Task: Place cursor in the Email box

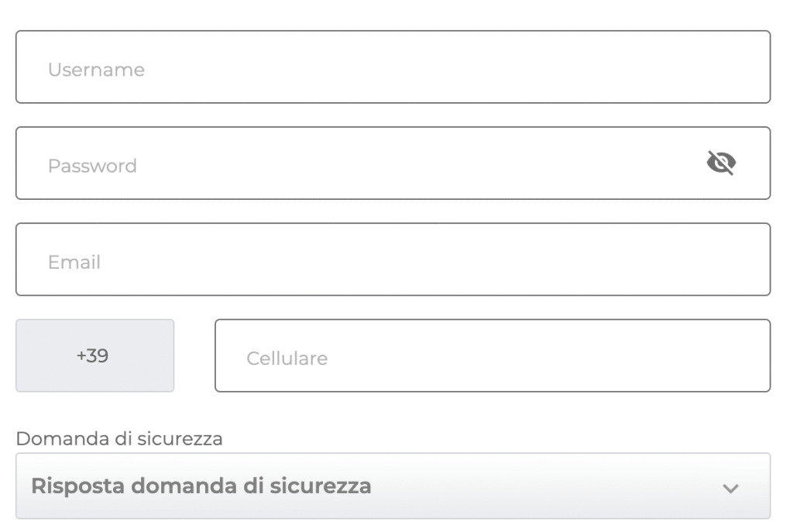Action: coord(310,259)
